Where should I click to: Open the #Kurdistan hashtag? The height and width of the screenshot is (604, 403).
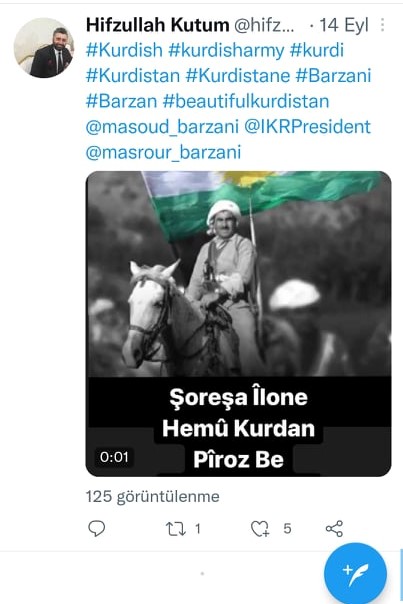[133, 76]
